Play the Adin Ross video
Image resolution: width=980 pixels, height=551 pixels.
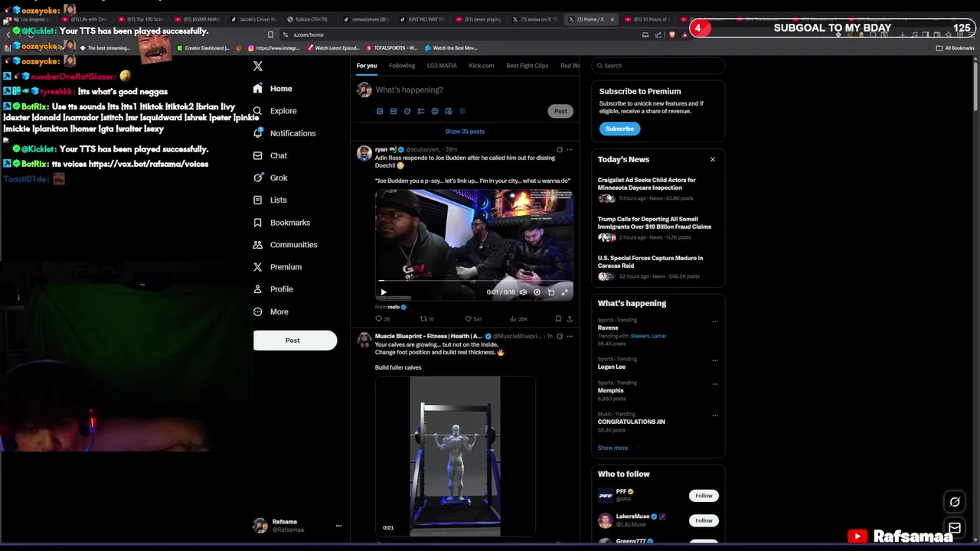384,292
